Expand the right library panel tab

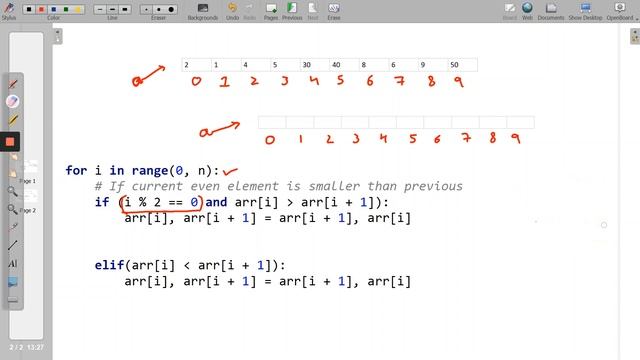[635, 36]
